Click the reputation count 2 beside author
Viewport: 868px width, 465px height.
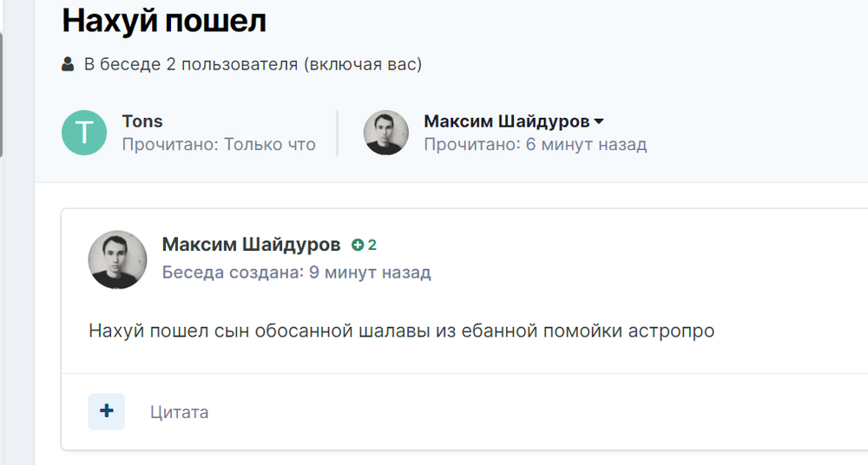372,245
